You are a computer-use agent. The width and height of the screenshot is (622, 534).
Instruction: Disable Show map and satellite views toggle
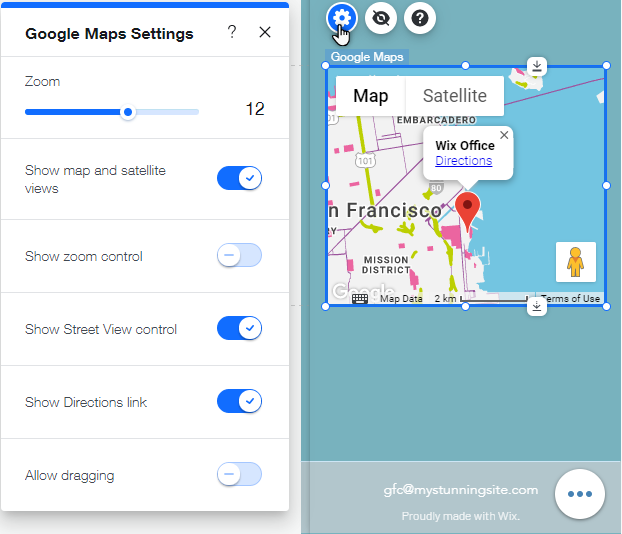239,178
